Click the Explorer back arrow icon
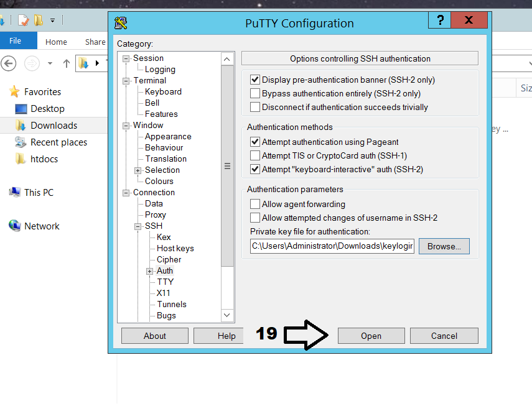The height and width of the screenshot is (406, 532). click(x=8, y=63)
